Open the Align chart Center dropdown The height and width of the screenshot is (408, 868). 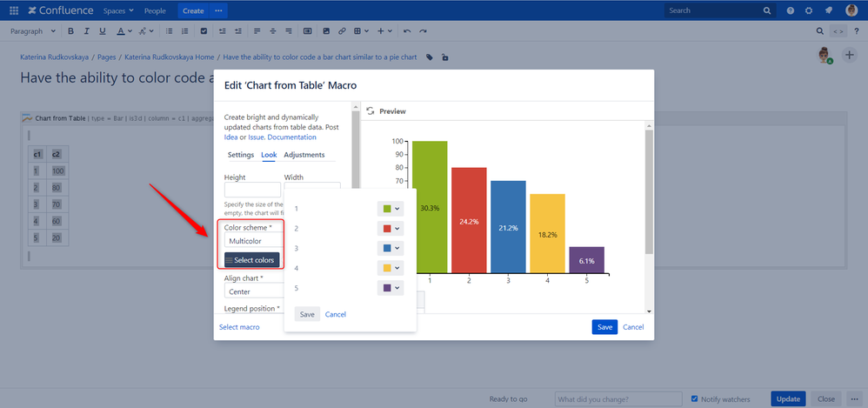point(254,291)
